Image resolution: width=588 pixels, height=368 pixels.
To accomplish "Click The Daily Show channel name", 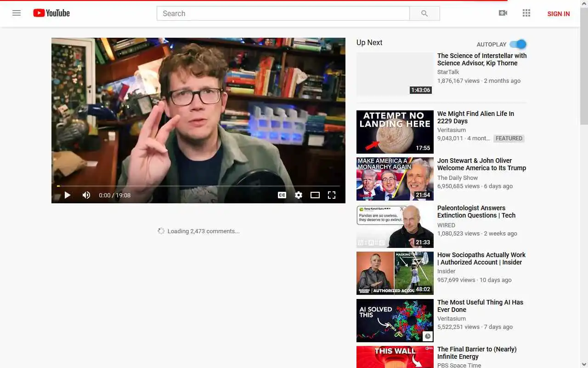I will point(458,178).
